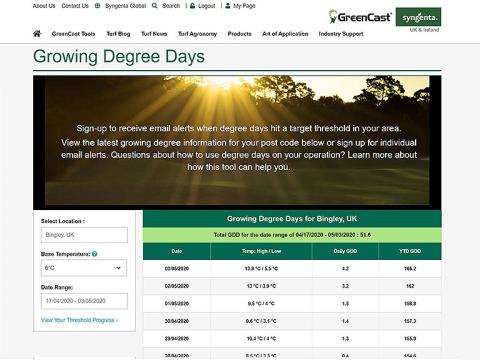Click the GreenCast logo
This screenshot has height=360, width=480.
click(360, 17)
